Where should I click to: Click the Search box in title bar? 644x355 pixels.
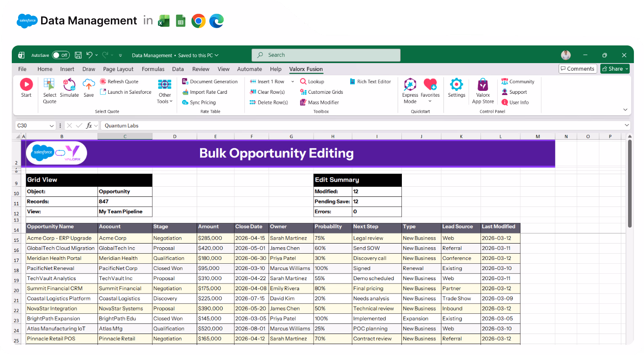[x=326, y=55]
